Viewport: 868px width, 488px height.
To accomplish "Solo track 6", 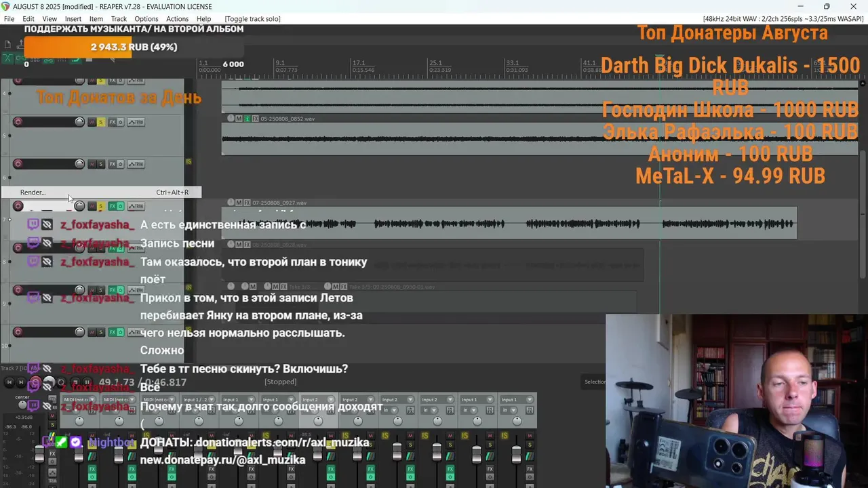I will coord(101,164).
